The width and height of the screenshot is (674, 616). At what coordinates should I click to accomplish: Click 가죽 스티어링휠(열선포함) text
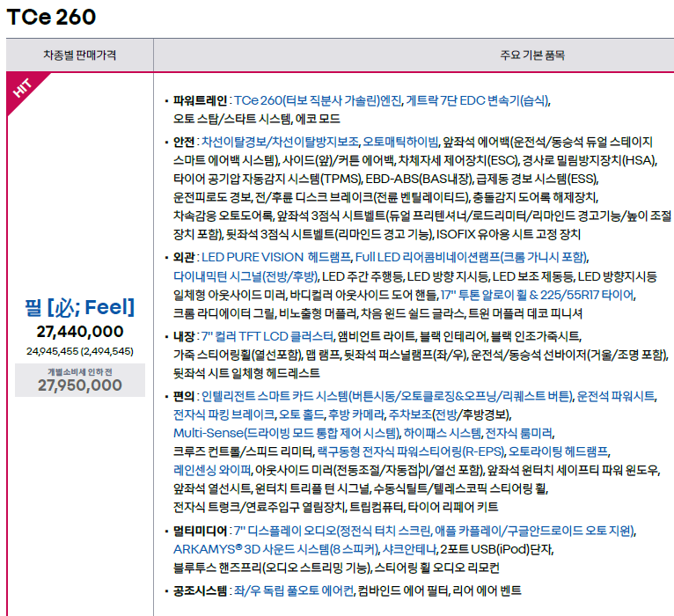238,355
